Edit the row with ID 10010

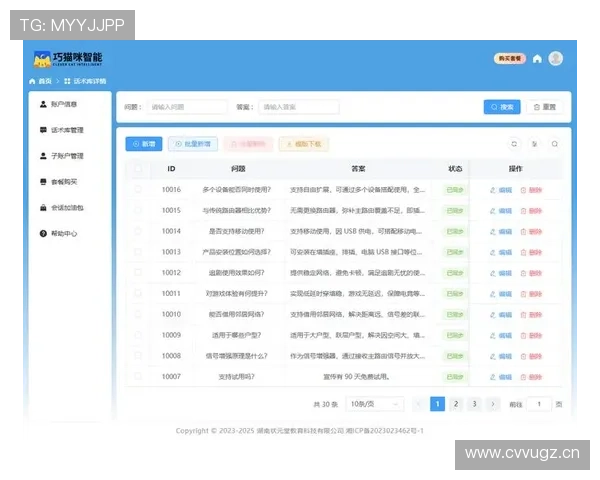(501, 315)
